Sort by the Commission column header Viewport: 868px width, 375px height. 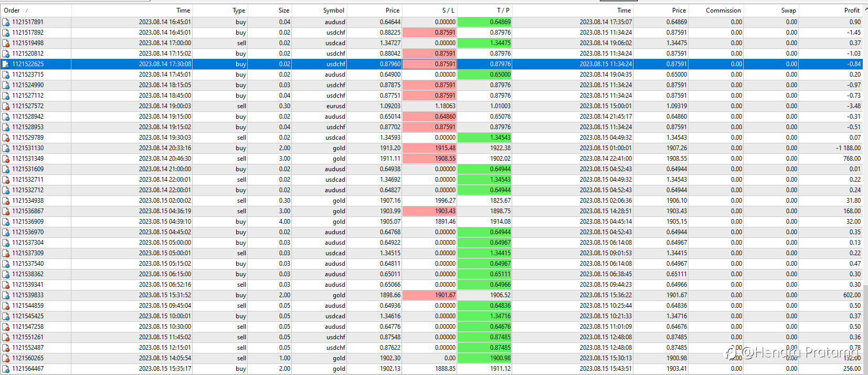point(716,11)
